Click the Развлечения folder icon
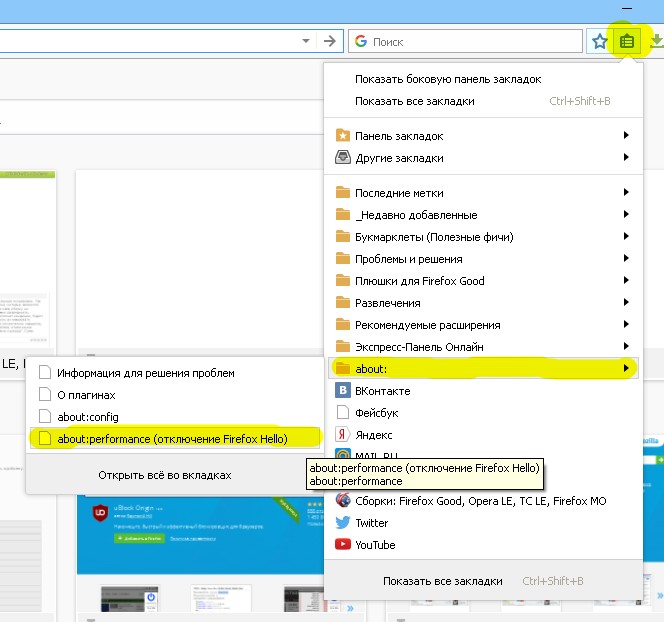 [343, 302]
